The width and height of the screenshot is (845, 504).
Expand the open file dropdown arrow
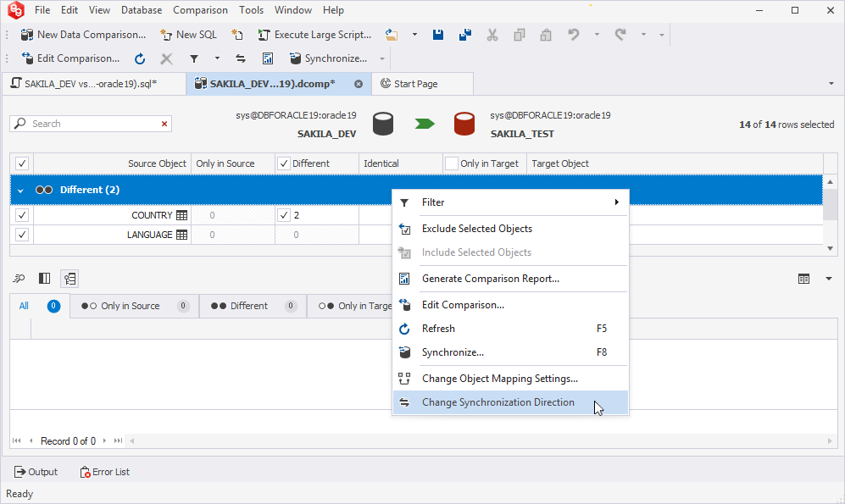[414, 35]
